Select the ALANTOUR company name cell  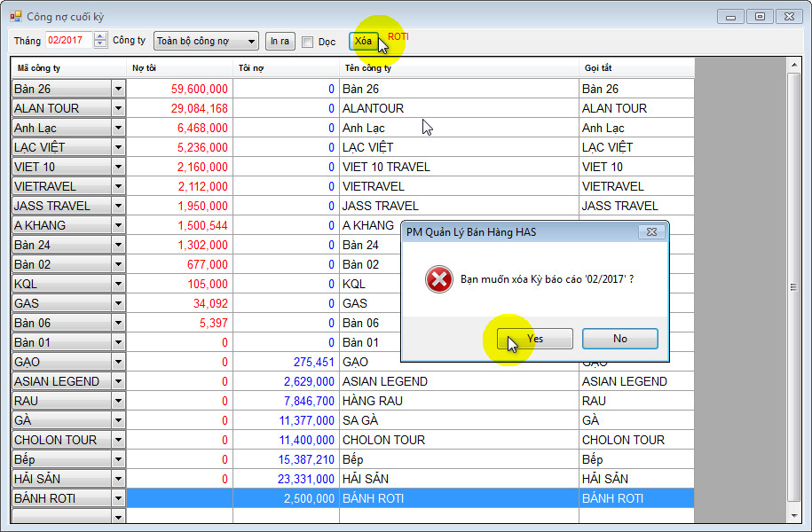point(459,108)
